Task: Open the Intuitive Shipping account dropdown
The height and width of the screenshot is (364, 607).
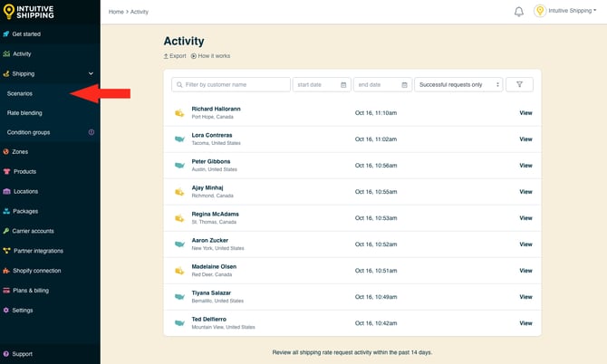Action: 571,12
